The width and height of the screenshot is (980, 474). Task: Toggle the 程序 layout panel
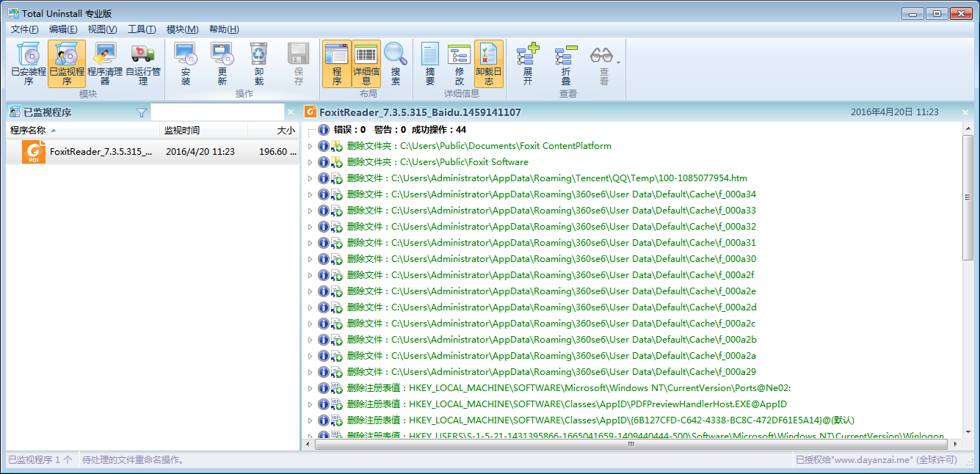pos(337,64)
